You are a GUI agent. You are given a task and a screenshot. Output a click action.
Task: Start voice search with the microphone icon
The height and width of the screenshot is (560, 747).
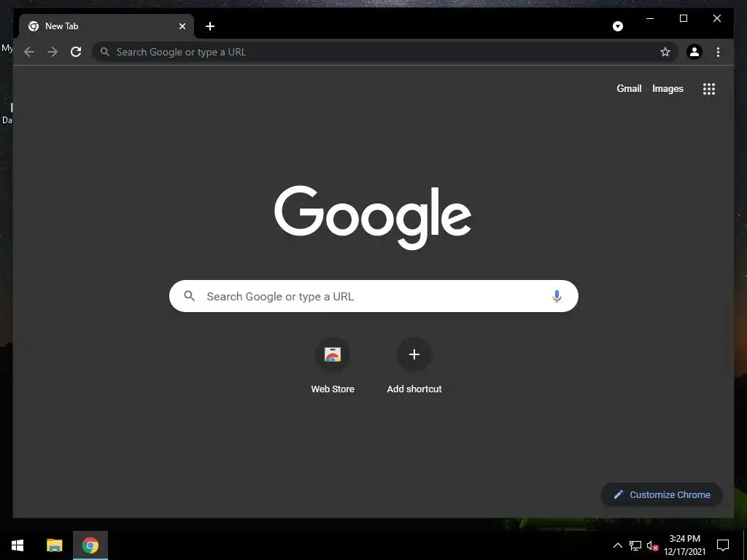coord(557,296)
